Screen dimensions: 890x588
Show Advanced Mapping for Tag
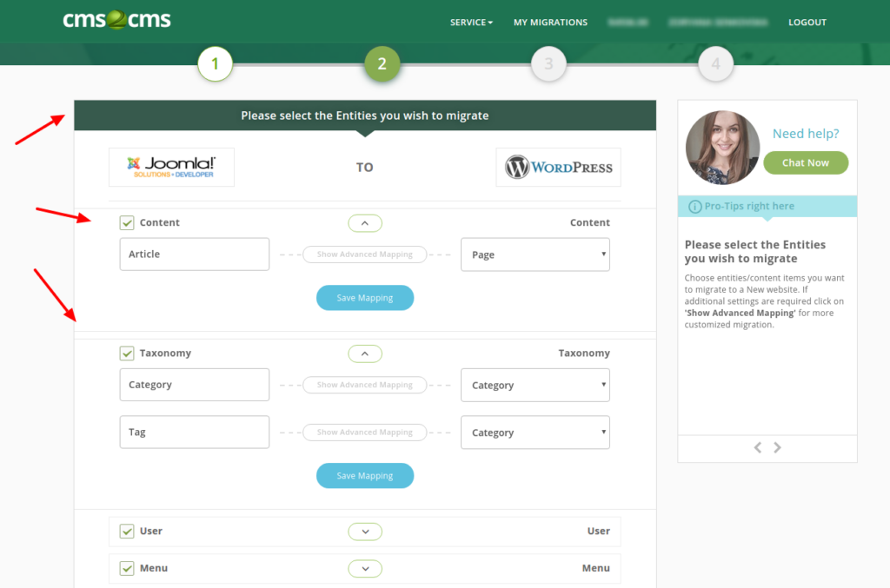point(365,432)
